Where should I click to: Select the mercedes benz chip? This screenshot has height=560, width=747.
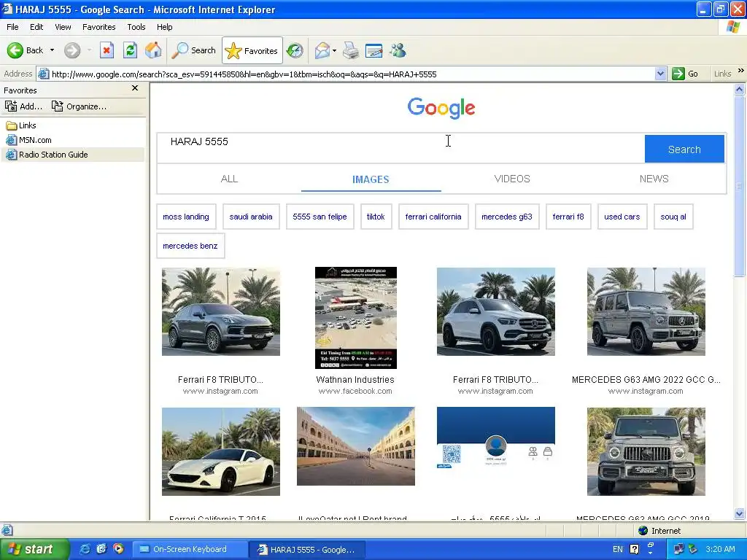point(190,246)
